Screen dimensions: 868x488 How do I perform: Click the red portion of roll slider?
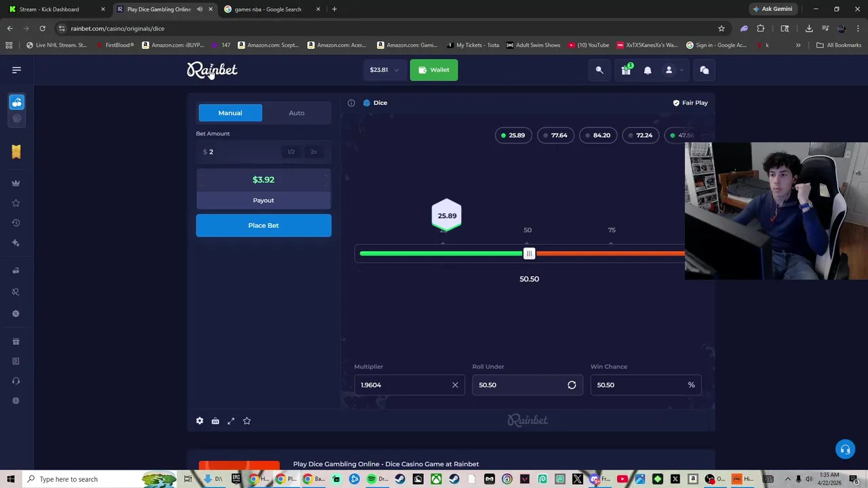coord(610,253)
